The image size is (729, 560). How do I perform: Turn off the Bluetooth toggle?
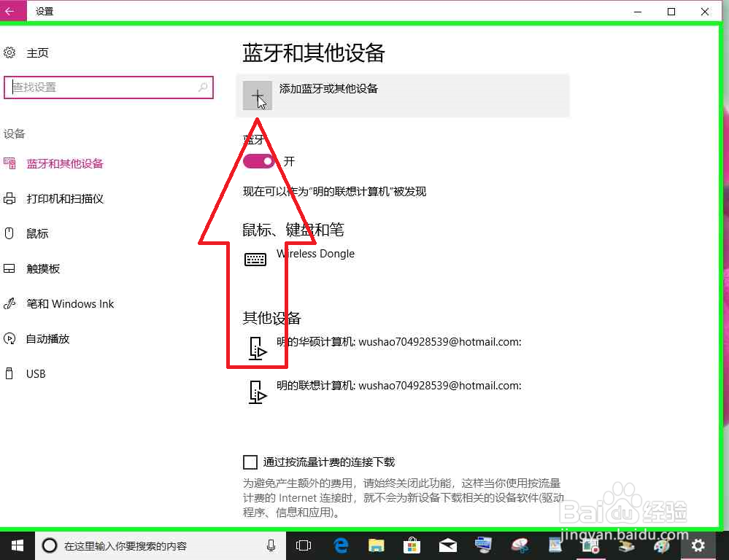point(258,161)
